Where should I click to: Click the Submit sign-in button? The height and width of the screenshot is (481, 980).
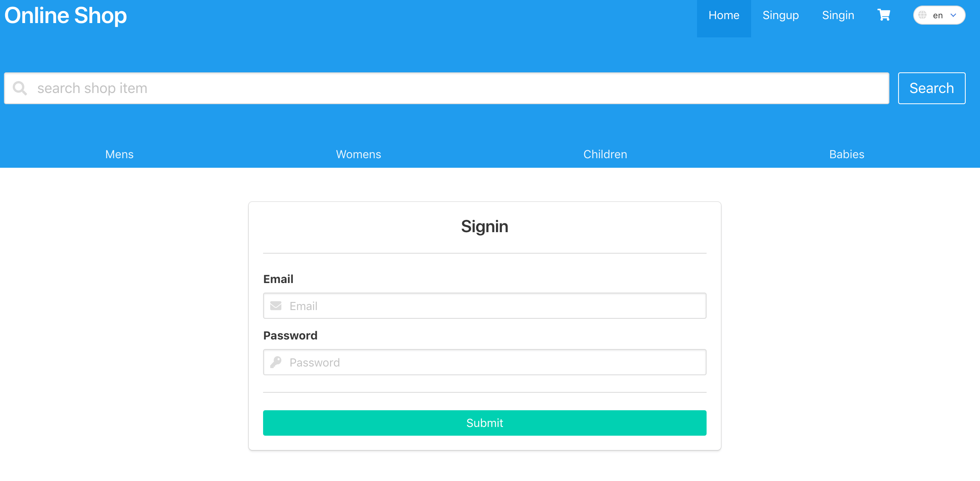click(484, 422)
